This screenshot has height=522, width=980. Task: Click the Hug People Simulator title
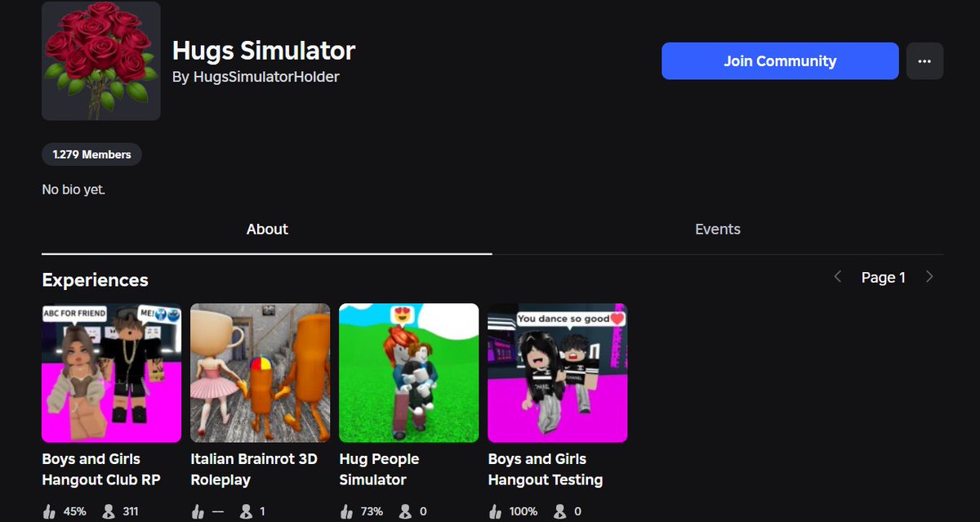click(379, 470)
